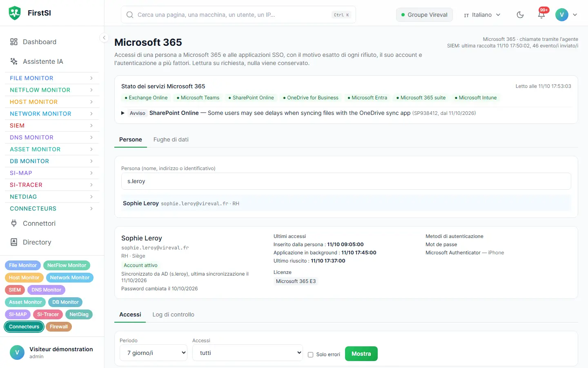Viewport: 588px width, 368px height.
Task: Click the language IT translate icon
Action: (466, 15)
